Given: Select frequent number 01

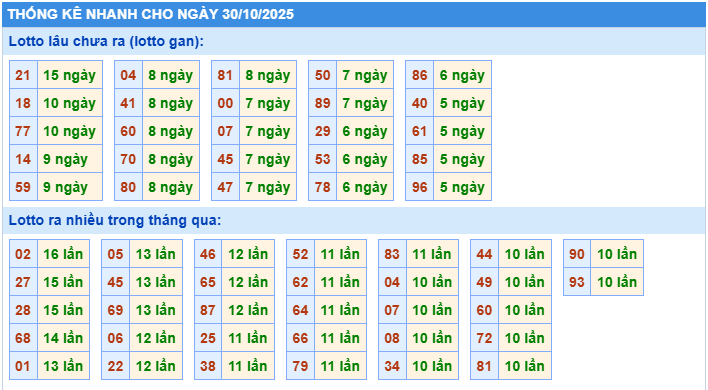Looking at the screenshot, I should (x=23, y=366).
